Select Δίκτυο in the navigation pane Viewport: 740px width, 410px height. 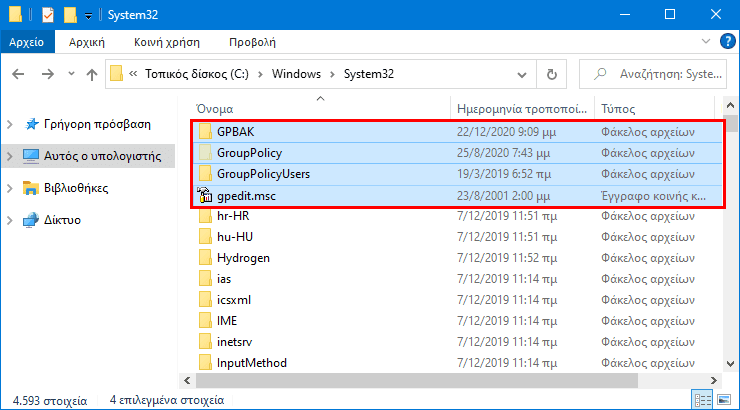coord(62,220)
